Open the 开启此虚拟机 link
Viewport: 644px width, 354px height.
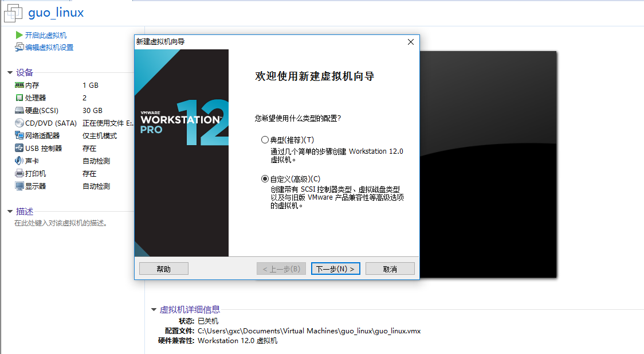[x=46, y=36]
